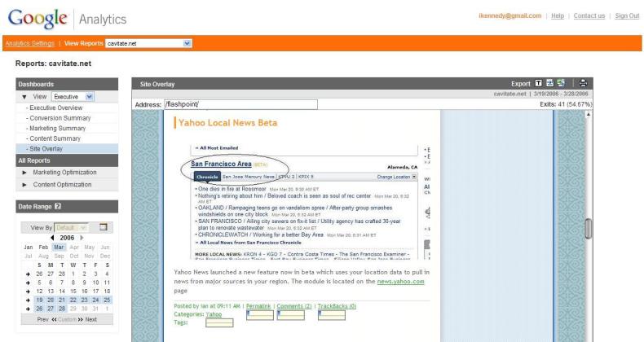The height and width of the screenshot is (342, 644).
Task: Open San Francisco Area heading link
Action: tap(221, 164)
